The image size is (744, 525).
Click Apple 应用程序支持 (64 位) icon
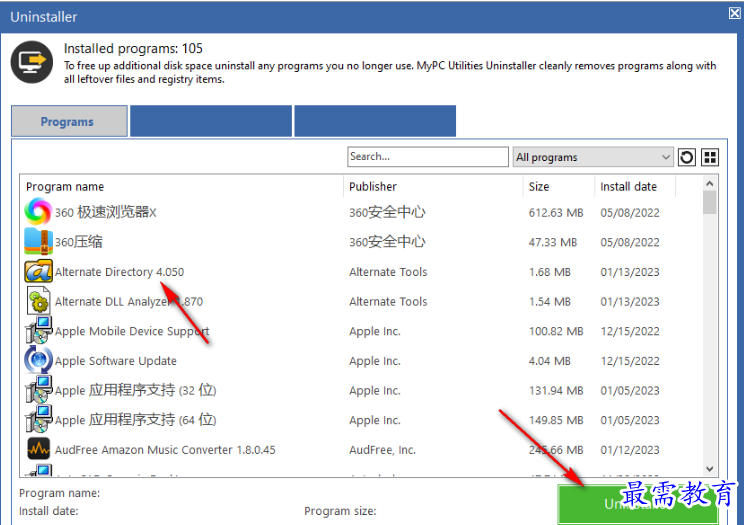tap(38, 419)
